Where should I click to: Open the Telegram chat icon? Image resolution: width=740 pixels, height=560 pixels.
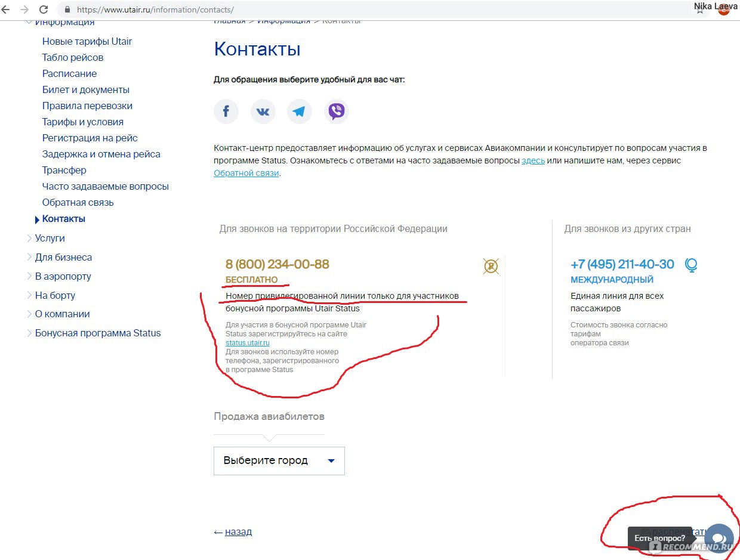(x=300, y=112)
